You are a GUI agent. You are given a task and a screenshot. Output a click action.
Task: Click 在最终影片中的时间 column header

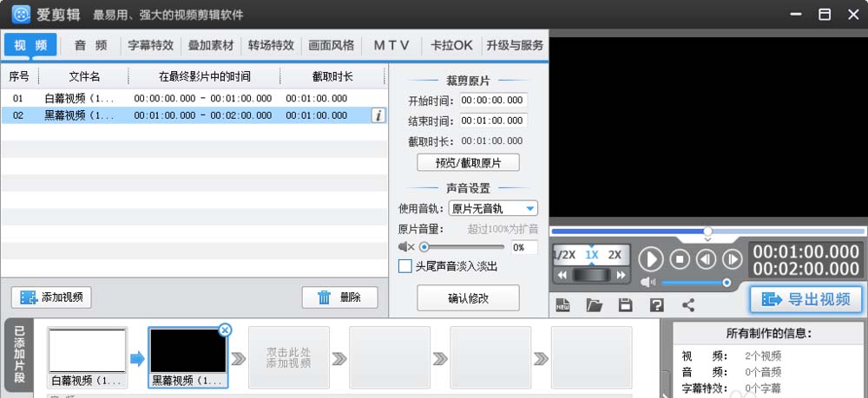click(x=204, y=76)
